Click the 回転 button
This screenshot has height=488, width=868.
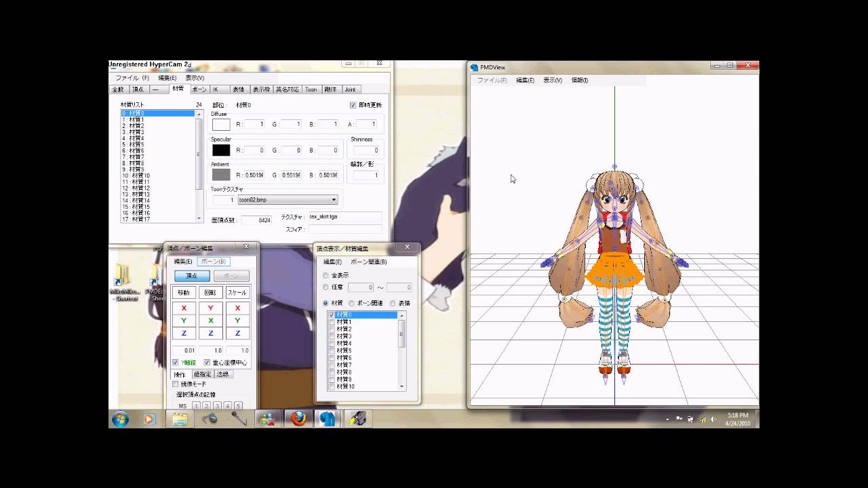pos(211,293)
